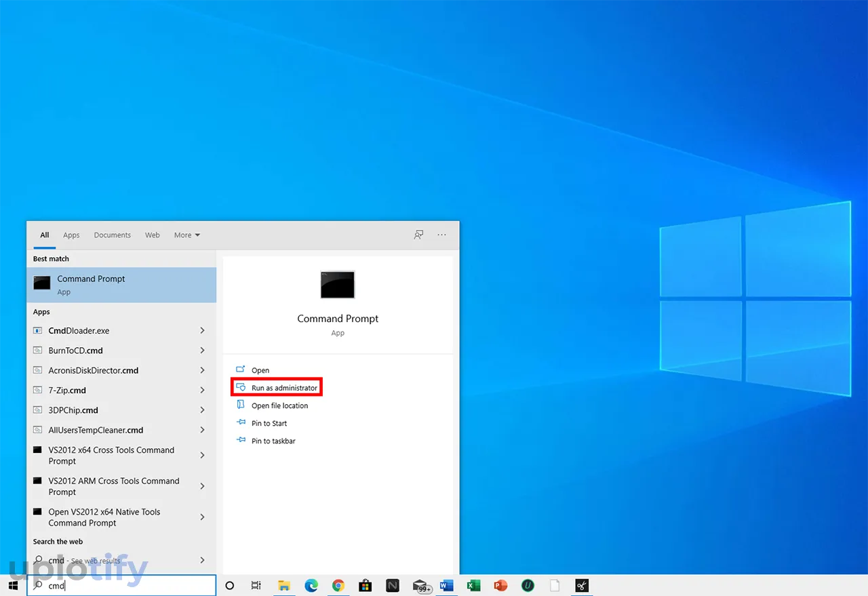Expand the arrow next to Open VS2012 x64 Native Tools
Image resolution: width=868 pixels, height=596 pixels.
(x=202, y=517)
